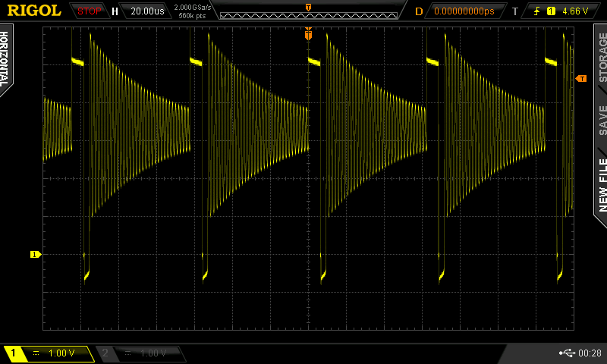Click the H horizontal label

tap(115, 11)
